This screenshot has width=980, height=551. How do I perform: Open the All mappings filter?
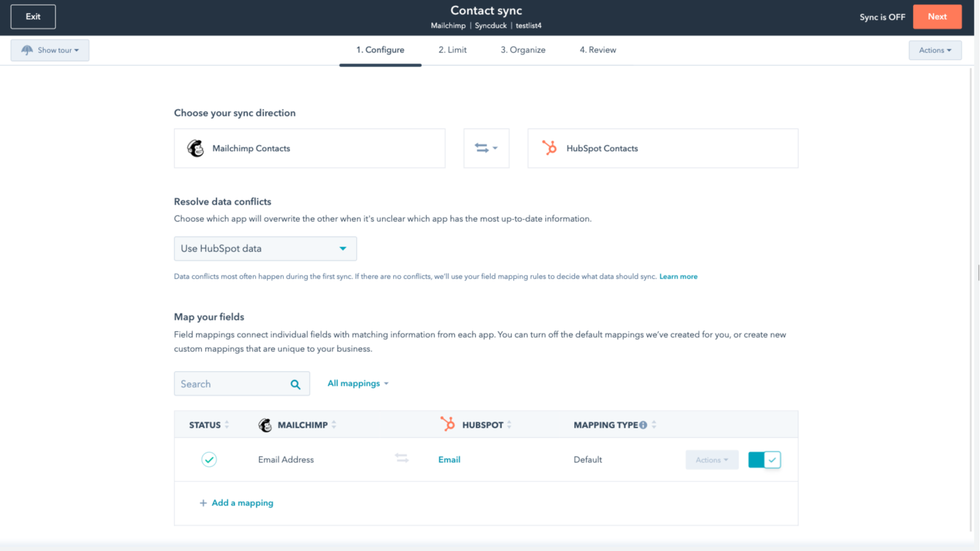tap(358, 384)
